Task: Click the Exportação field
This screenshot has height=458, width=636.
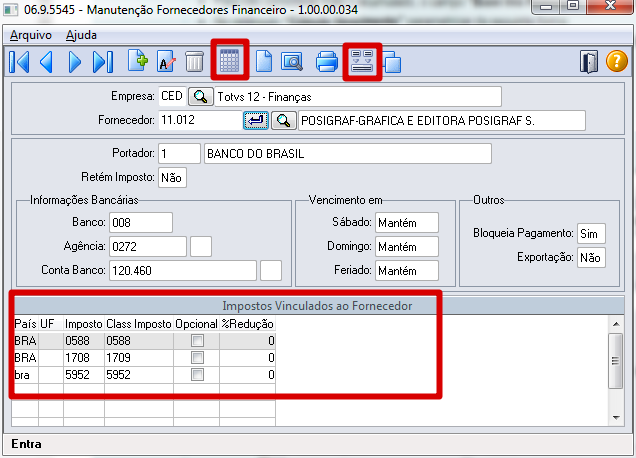Action: [x=591, y=258]
